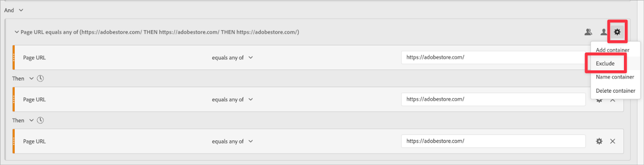Open the second Then operator dropdown
Screen dimensions: 644x165
(32, 120)
